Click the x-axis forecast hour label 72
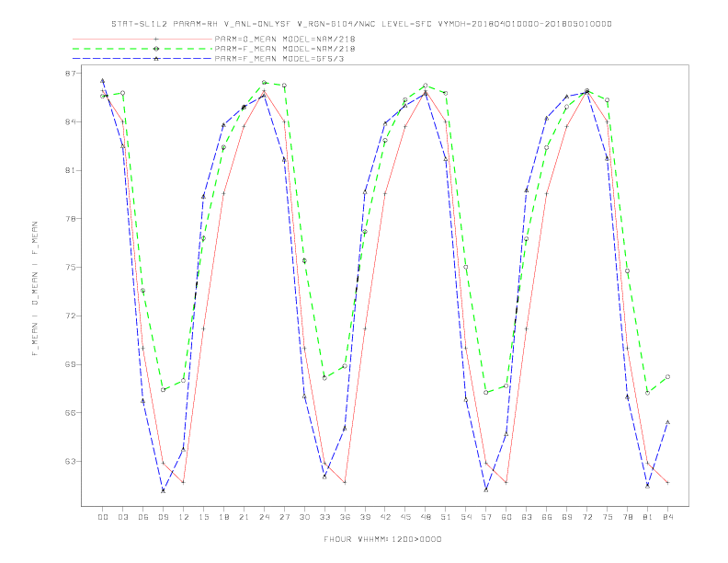The height and width of the screenshot is (563, 728). [586, 517]
